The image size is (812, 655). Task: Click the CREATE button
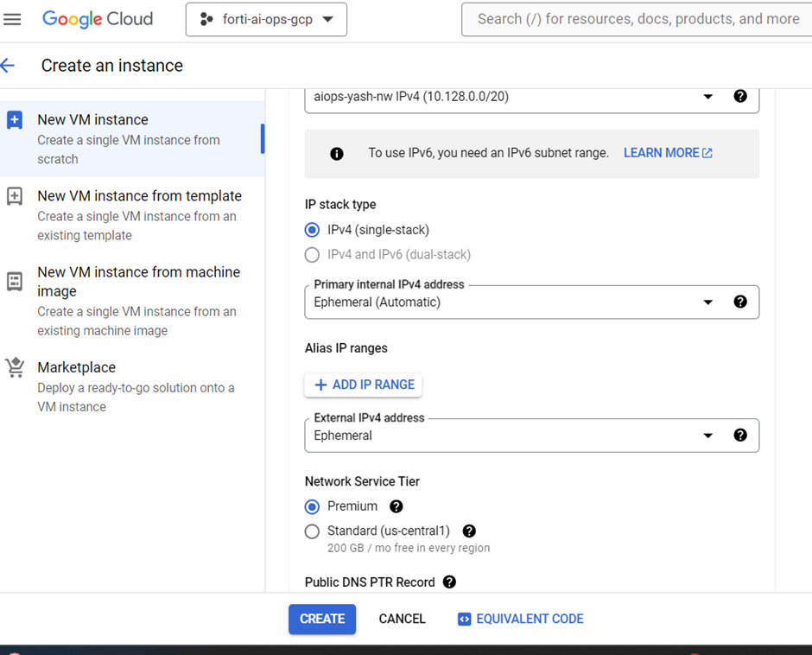[321, 619]
